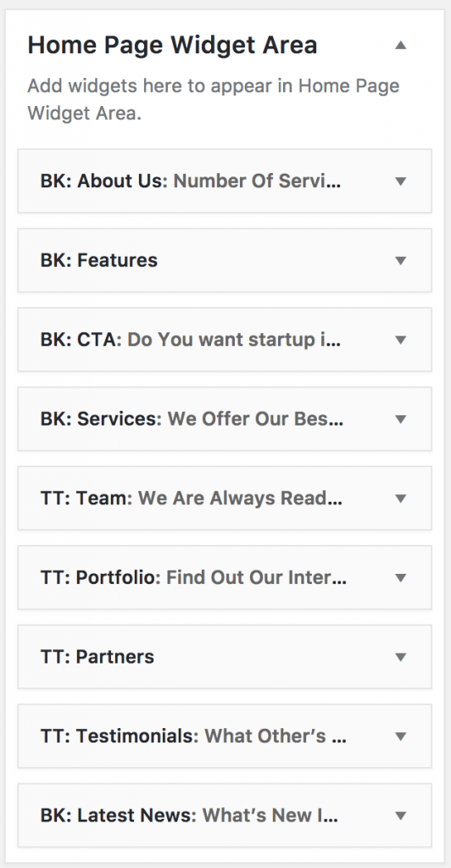Click the TT: Partners widget title

[97, 657]
